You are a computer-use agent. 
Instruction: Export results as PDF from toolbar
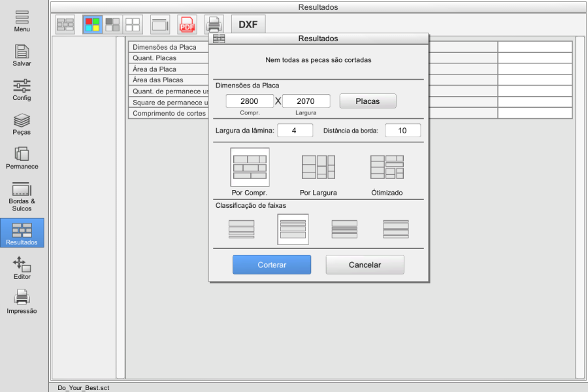pyautogui.click(x=187, y=25)
